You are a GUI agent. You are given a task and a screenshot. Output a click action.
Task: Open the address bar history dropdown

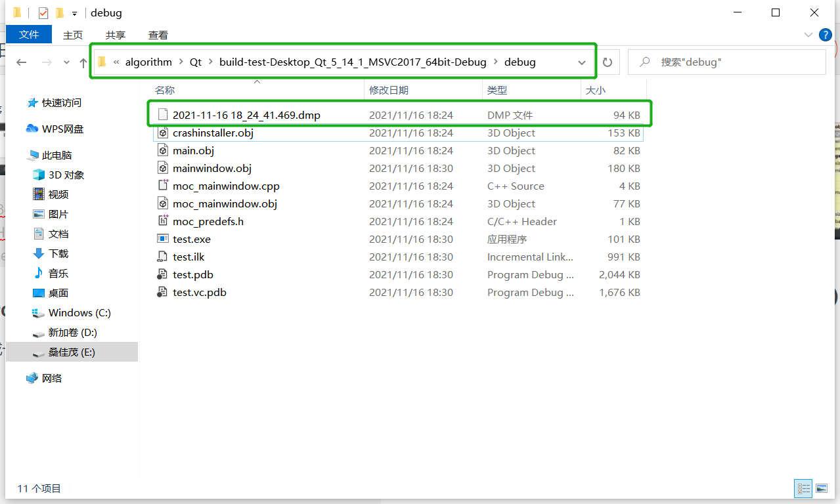581,62
